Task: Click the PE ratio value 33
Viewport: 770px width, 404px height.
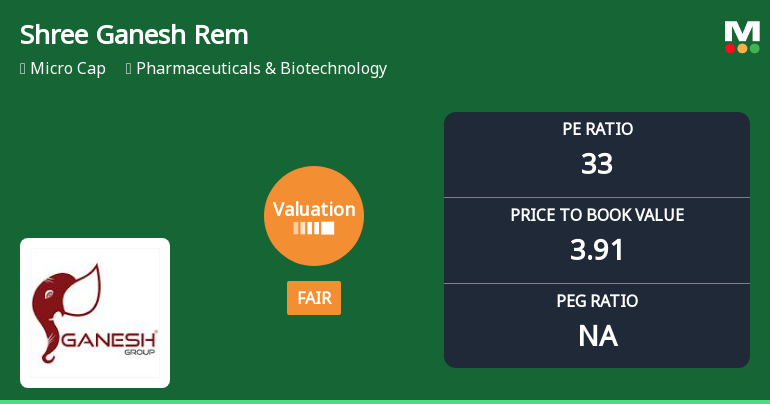Action: point(597,163)
